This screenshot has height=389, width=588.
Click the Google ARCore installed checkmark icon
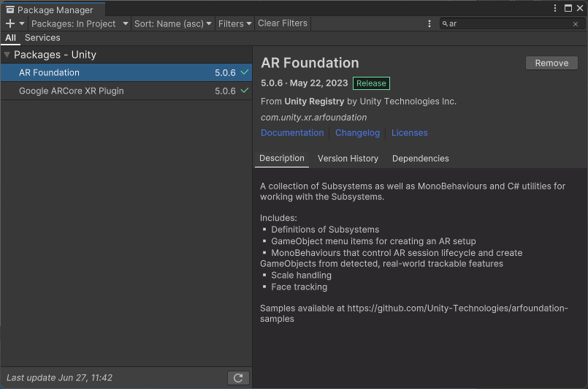(x=245, y=91)
